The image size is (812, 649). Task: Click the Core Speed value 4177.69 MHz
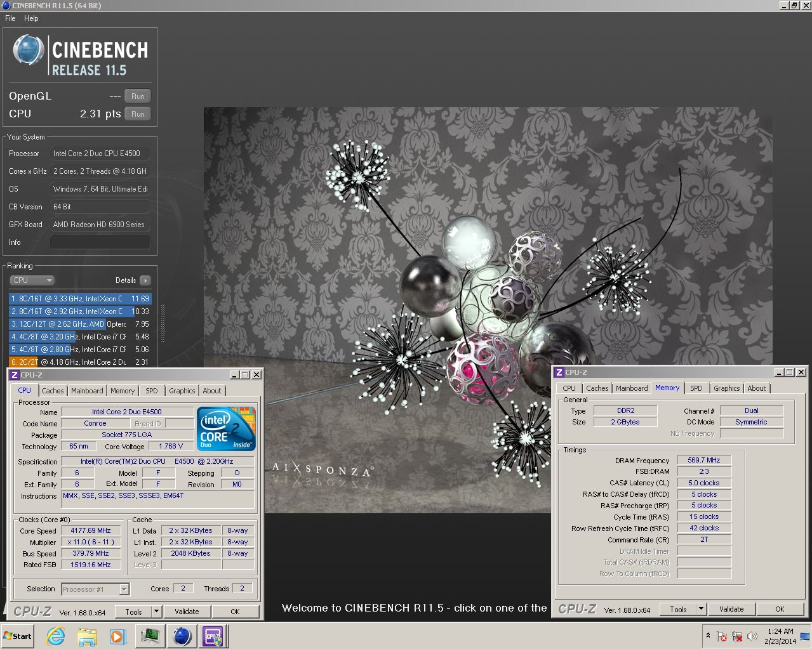(91, 531)
